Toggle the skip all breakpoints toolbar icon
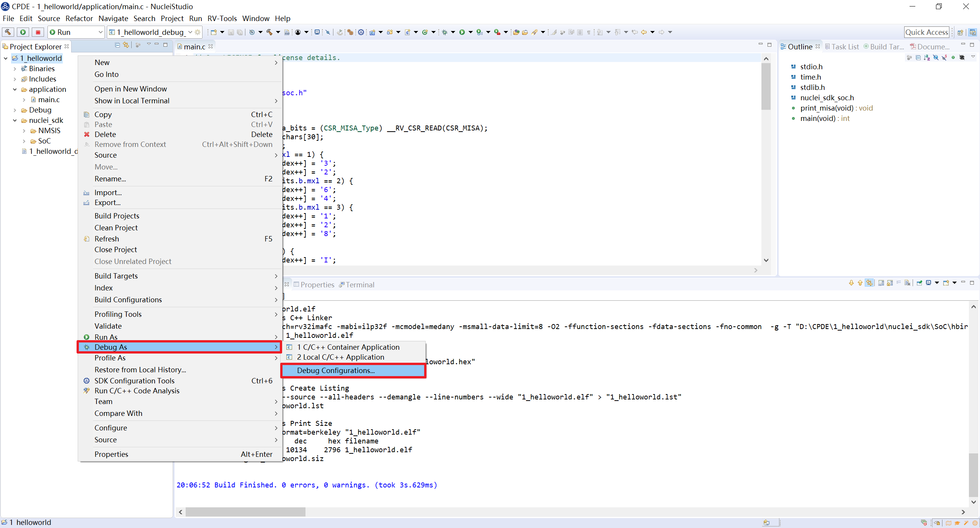The height and width of the screenshot is (528, 980). pos(328,32)
